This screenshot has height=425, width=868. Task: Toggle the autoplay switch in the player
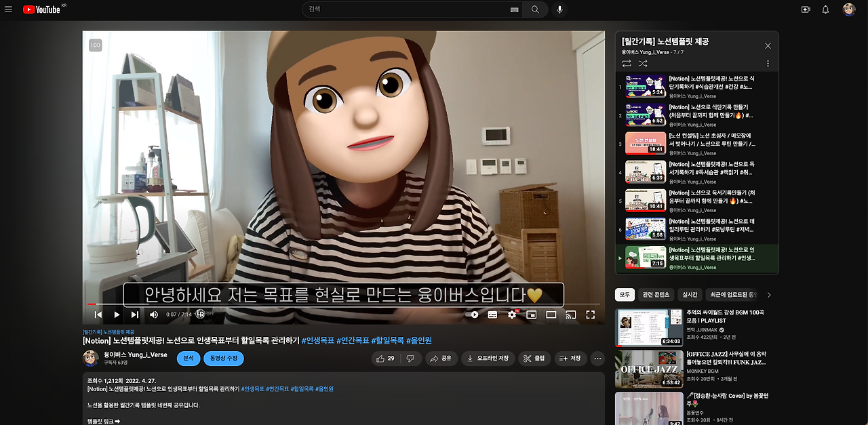[x=474, y=315]
